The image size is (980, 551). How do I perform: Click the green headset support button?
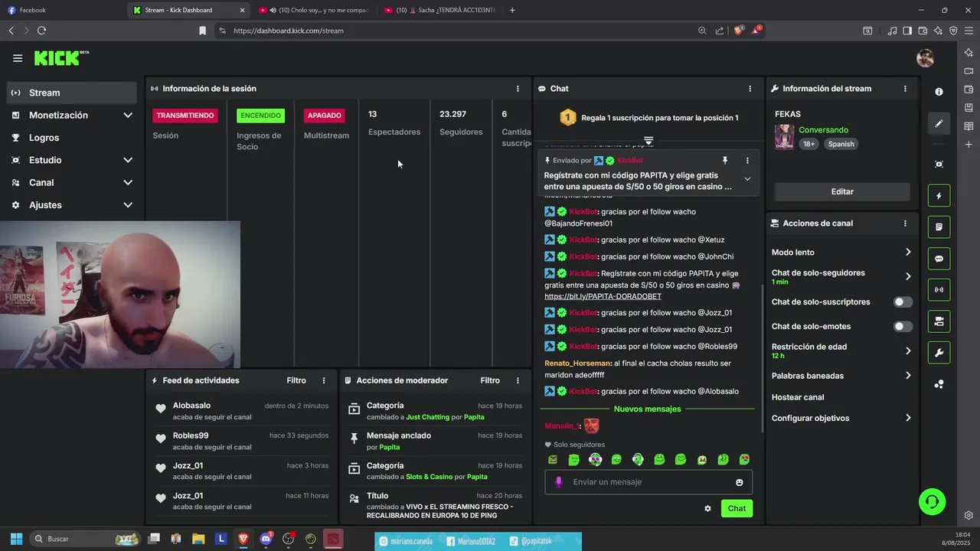click(932, 502)
